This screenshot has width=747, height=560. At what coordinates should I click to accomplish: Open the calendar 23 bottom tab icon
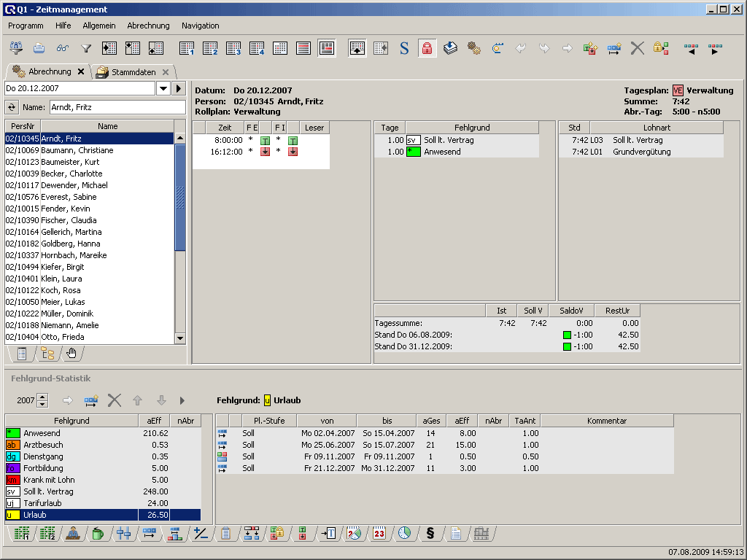coord(379,534)
